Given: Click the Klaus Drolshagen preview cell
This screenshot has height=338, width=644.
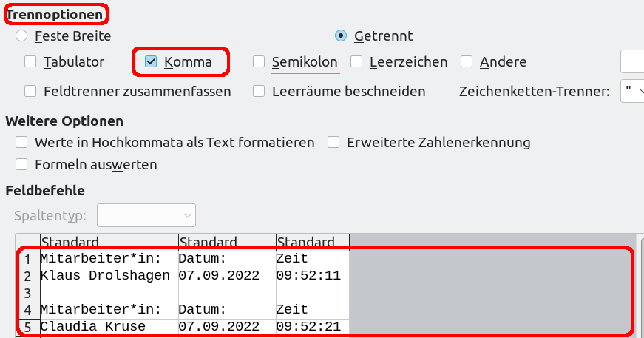Looking at the screenshot, I should (105, 276).
